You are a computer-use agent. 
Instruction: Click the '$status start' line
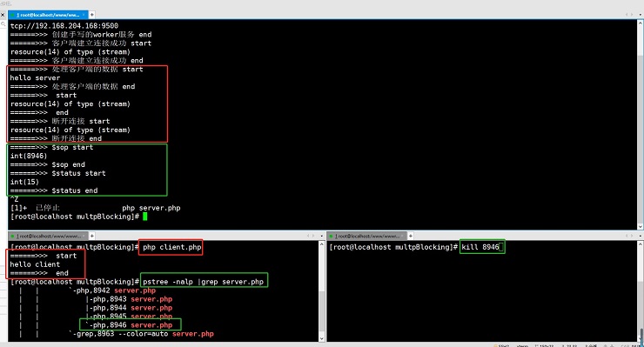pyautogui.click(x=58, y=173)
